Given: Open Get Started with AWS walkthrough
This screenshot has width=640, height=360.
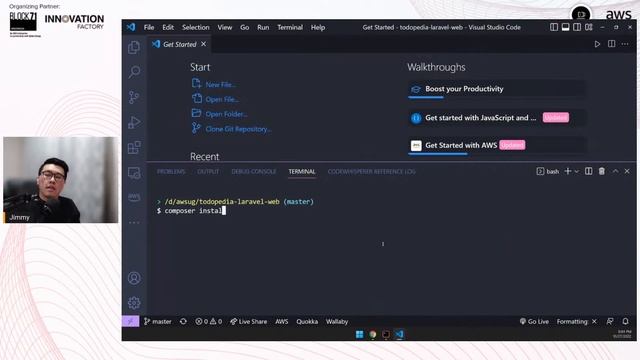Looking at the screenshot, I should coord(497,145).
